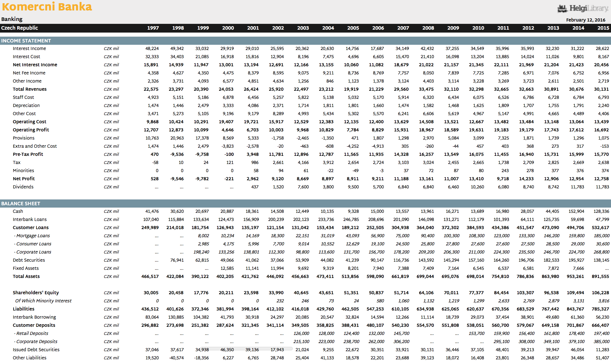Click the HelgiLibrary logo
This screenshot has height=364, width=611.
[583, 8]
